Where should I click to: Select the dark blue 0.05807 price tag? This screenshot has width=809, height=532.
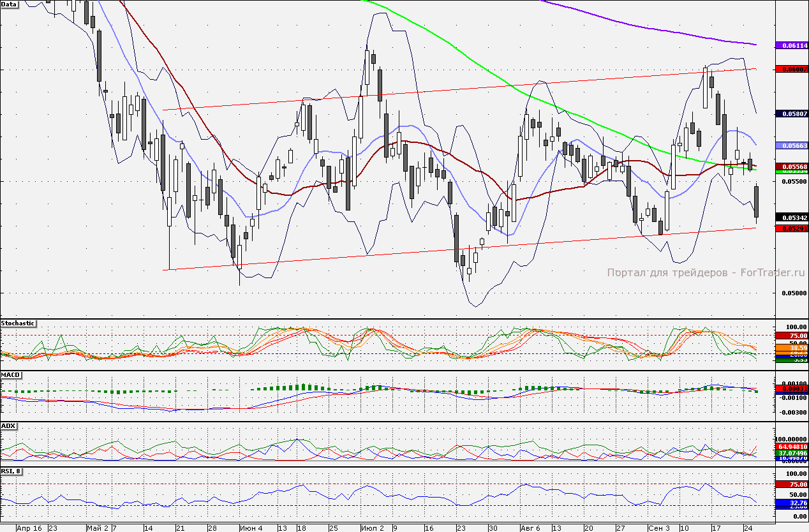(x=792, y=114)
